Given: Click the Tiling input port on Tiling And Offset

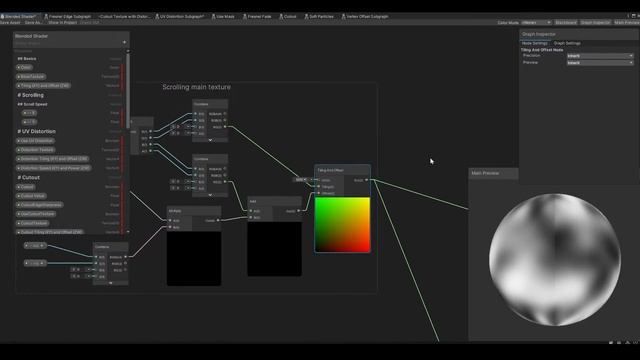Looking at the screenshot, I should tap(319, 187).
